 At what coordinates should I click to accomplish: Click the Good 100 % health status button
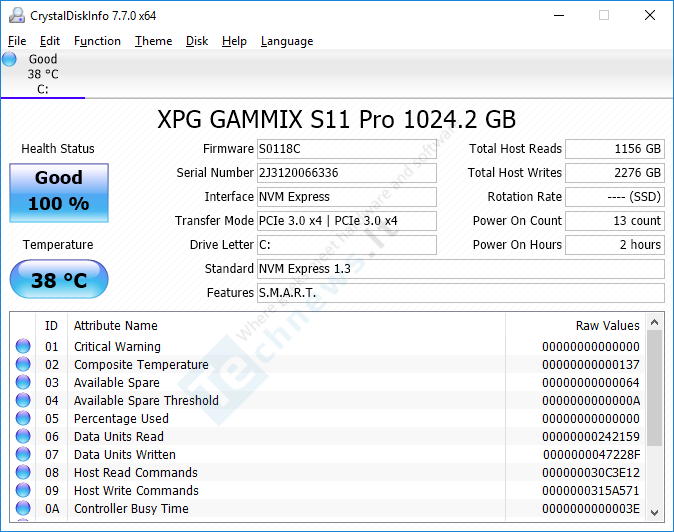pyautogui.click(x=59, y=193)
